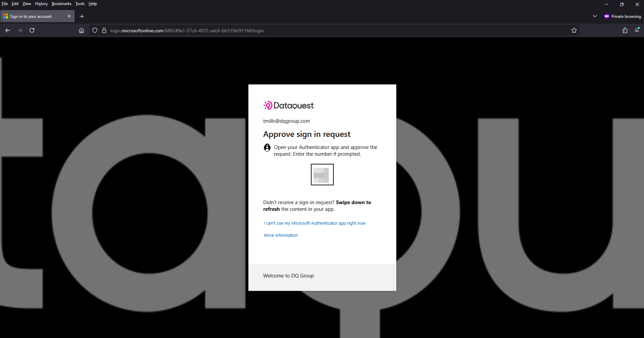
Task: Click 'I can't use my Microsoft Authenticator app' link
Action: [315, 223]
